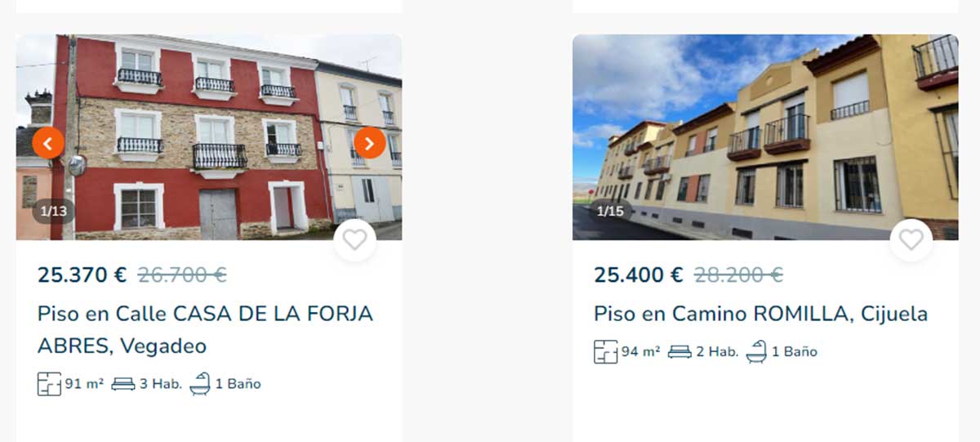The image size is (980, 442).
Task: Click the bed icon beside 3 Hab.
Action: click(x=123, y=384)
